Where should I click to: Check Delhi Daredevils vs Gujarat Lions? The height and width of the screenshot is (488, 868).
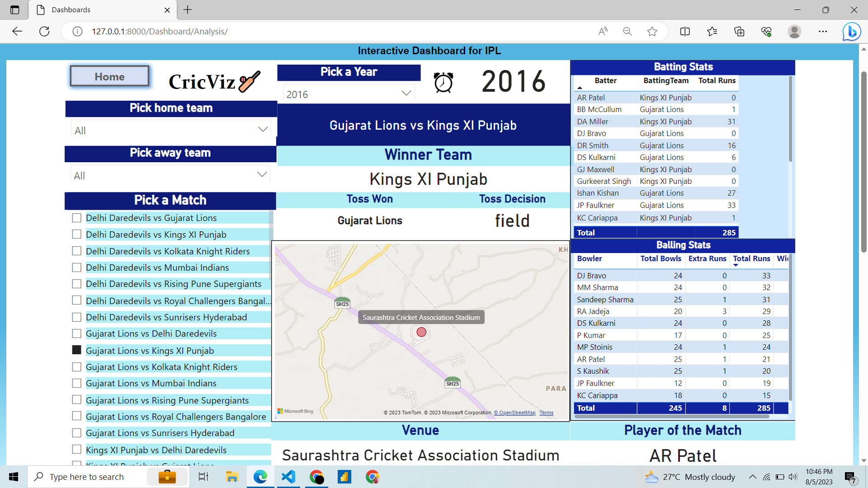(x=77, y=218)
